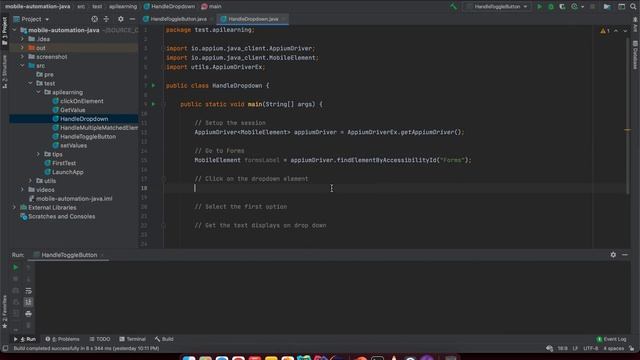Click run gutter icon beside class HandleDropdown
The image size is (640, 360).
pos(153,86)
